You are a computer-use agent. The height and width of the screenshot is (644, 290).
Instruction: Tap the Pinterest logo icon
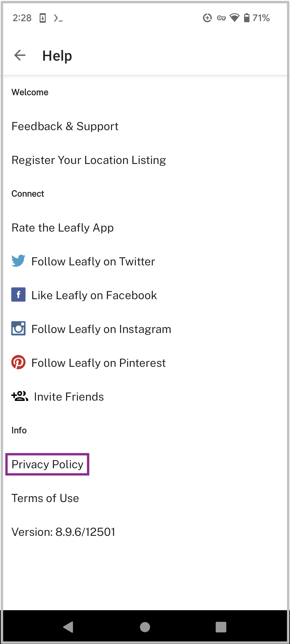[x=18, y=362]
